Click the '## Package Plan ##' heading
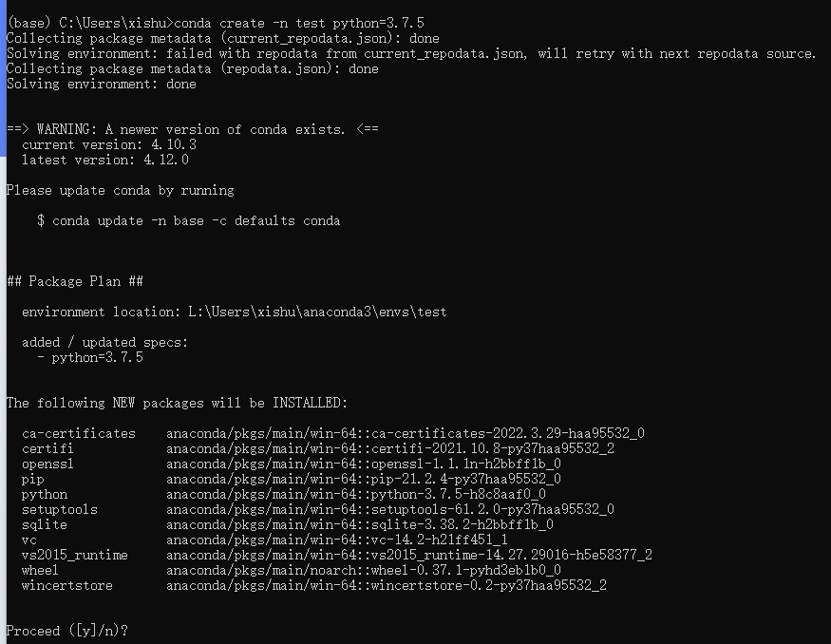The width and height of the screenshot is (831, 644). point(74,281)
